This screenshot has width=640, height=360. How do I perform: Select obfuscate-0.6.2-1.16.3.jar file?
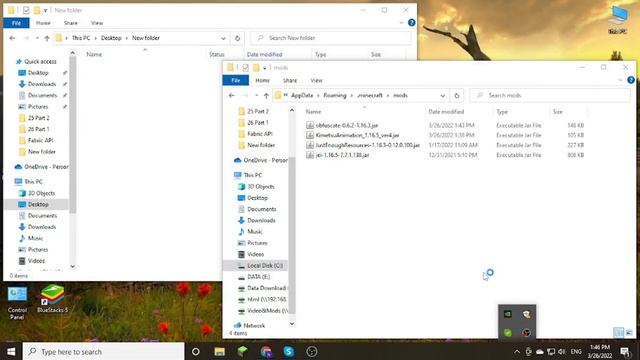[x=347, y=125]
